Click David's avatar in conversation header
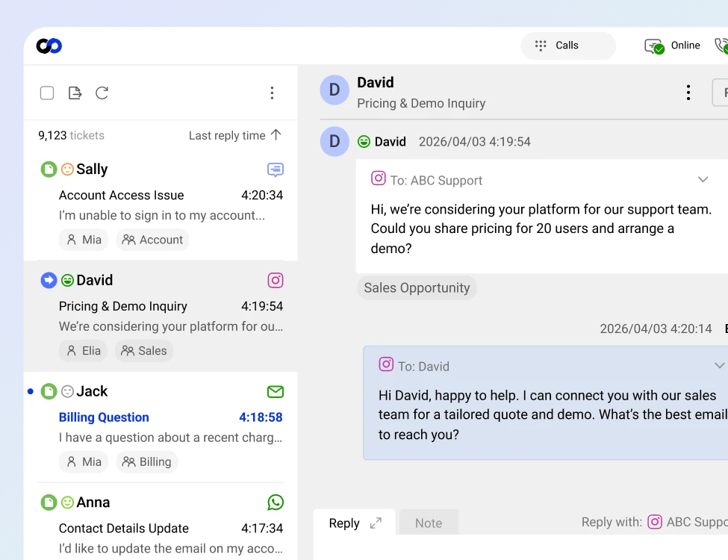Image resolution: width=728 pixels, height=560 pixels. pos(335,90)
